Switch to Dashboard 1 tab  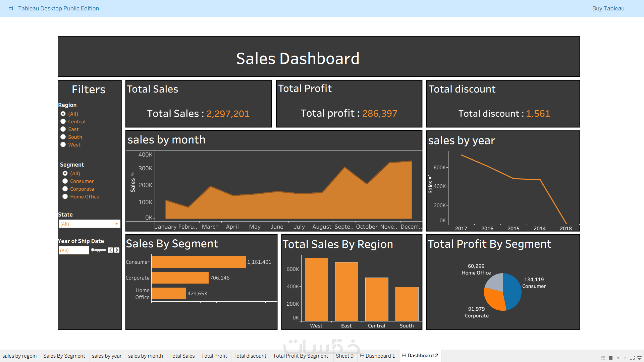tap(378, 356)
